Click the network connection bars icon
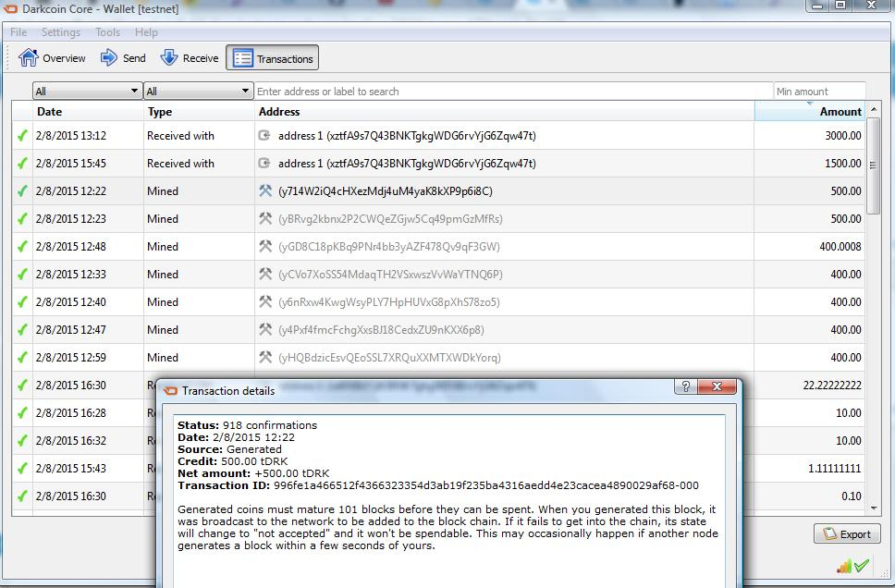Image resolution: width=895 pixels, height=588 pixels. tap(843, 566)
